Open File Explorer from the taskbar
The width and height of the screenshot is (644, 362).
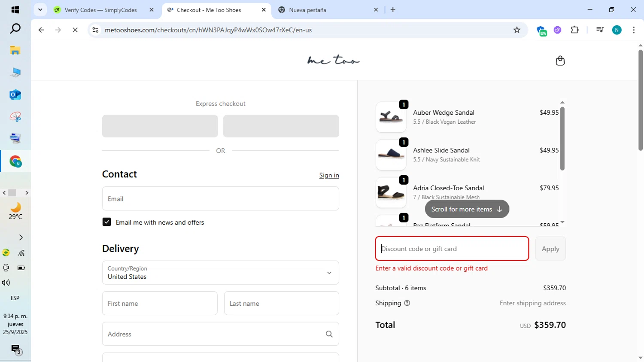pos(15,51)
